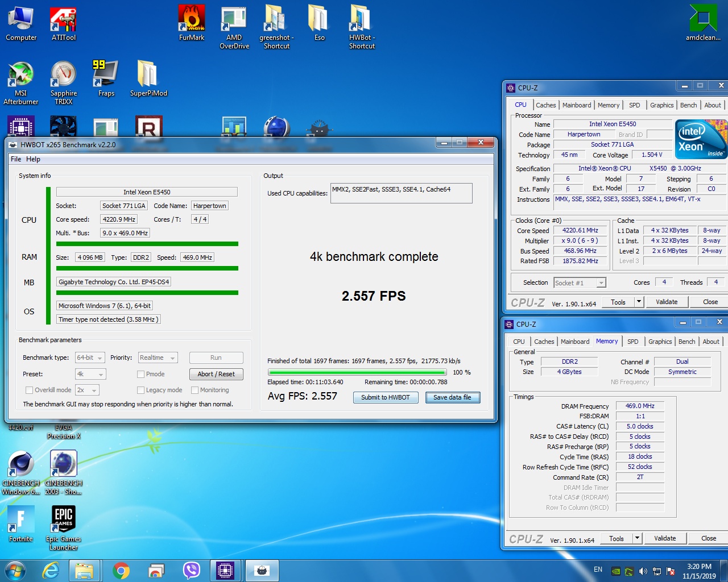Image resolution: width=728 pixels, height=582 pixels.
Task: Click the Timer type not detected text
Action: [x=109, y=319]
